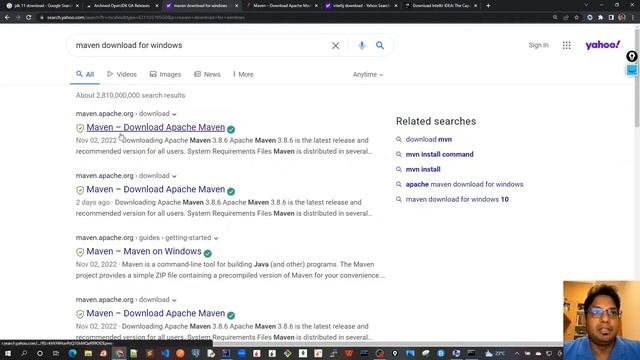Open the taskbar search icon
Image resolution: width=640 pixels, height=360 pixels.
(x=24, y=353)
